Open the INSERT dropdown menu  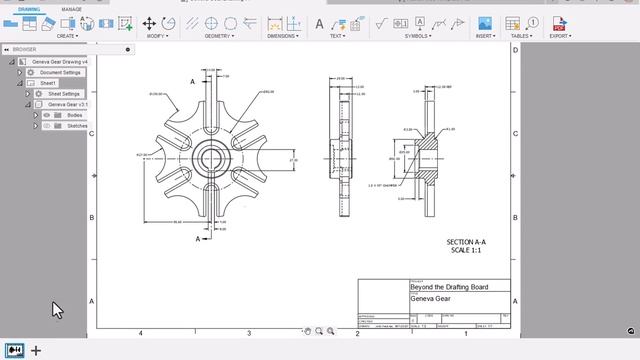485,36
